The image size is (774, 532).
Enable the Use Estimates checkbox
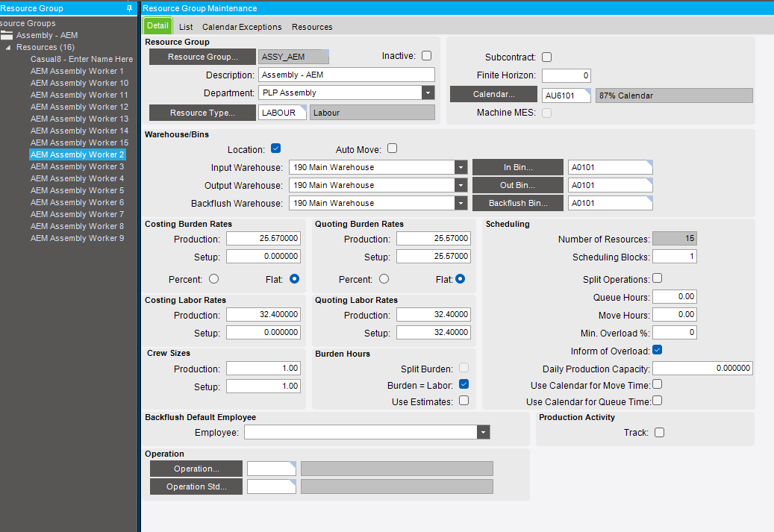click(x=464, y=401)
